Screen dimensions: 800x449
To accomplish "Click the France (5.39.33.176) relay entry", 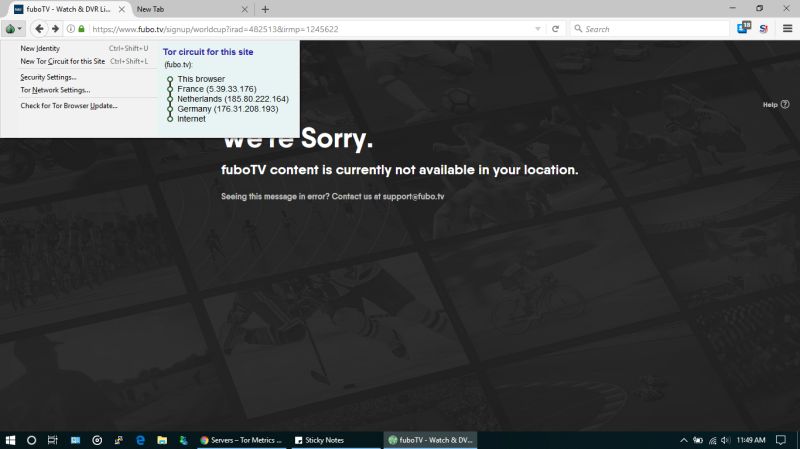I will (217, 89).
